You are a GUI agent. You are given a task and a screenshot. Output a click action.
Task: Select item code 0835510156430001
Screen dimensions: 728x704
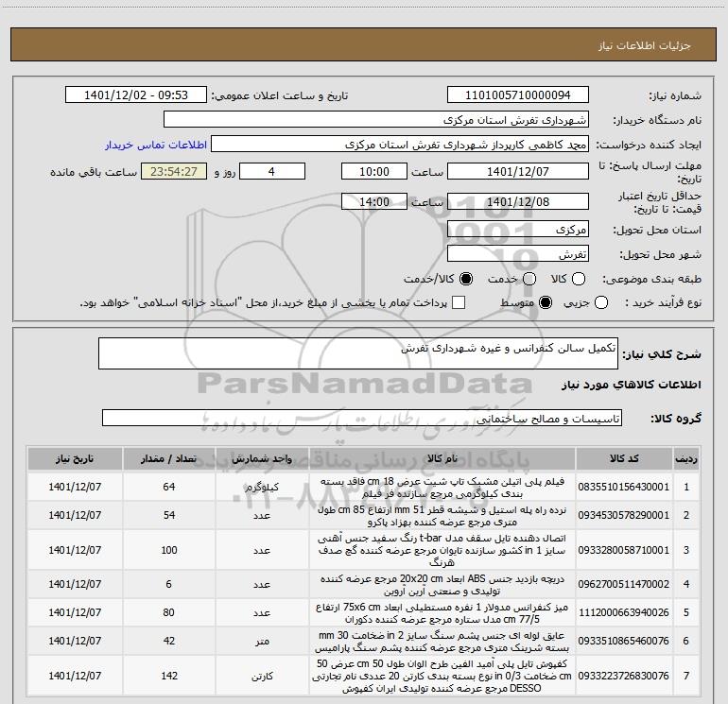click(x=624, y=487)
